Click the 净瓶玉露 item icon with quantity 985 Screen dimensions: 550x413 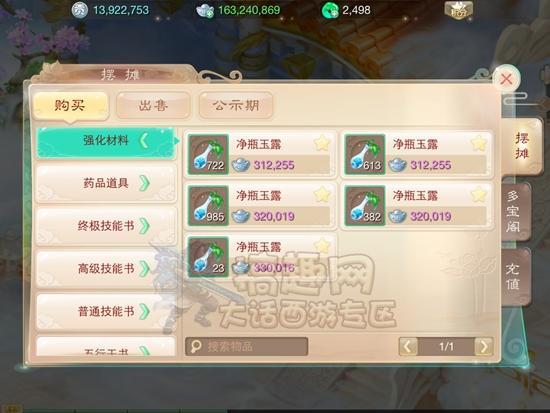208,206
